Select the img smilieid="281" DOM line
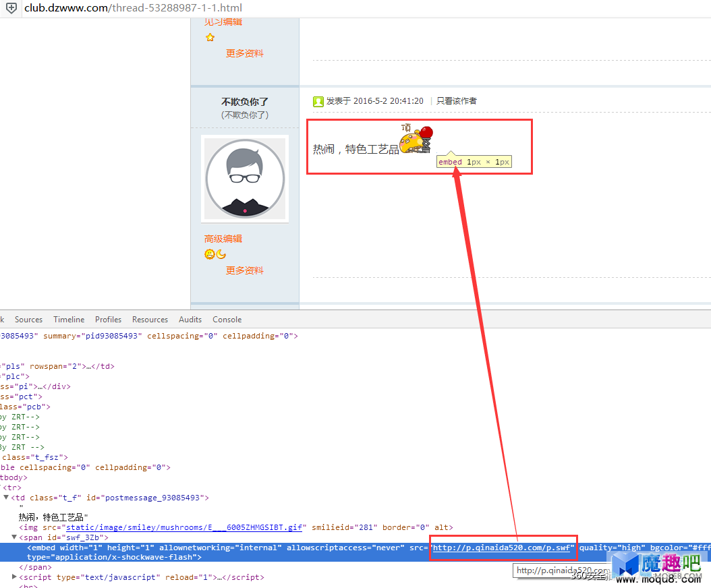The image size is (711, 588). (236, 527)
